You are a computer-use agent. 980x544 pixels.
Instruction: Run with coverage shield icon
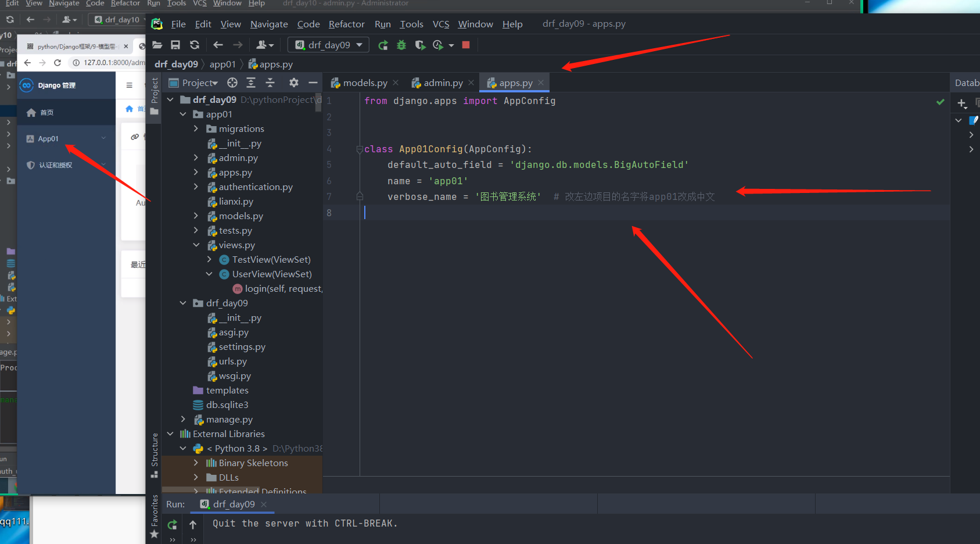(420, 45)
